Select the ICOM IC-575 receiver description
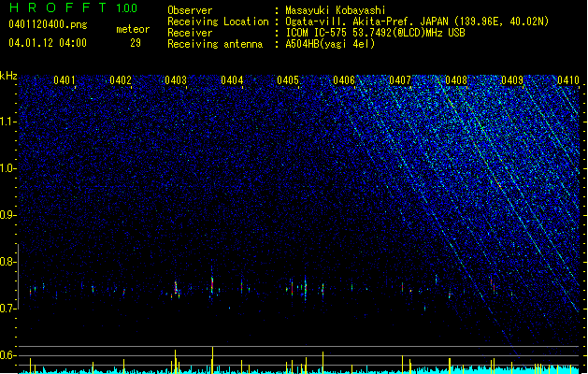Image resolution: width=588 pixels, height=374 pixels. coord(375,33)
